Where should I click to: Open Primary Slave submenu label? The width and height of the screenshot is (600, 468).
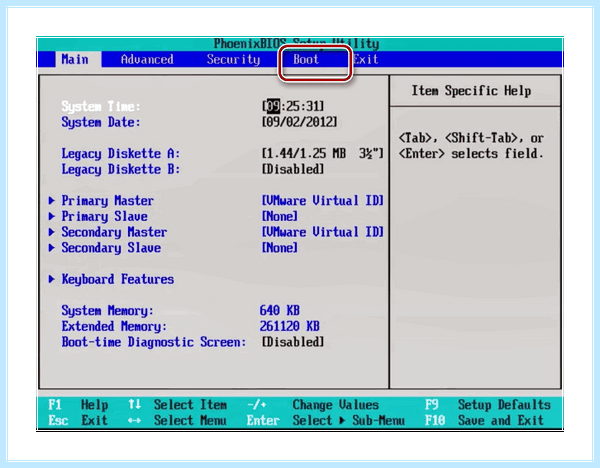click(x=104, y=216)
